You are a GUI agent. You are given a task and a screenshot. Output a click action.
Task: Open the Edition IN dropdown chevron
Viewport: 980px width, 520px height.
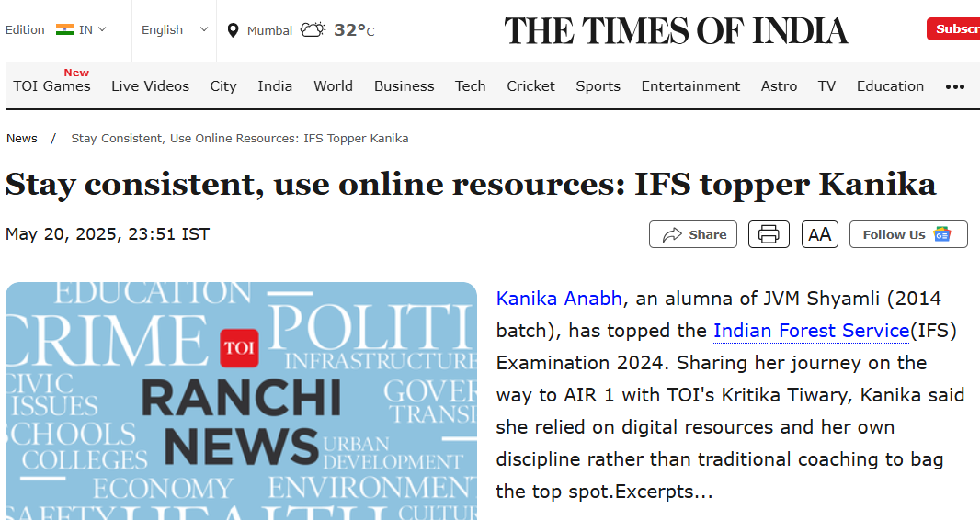pos(102,29)
